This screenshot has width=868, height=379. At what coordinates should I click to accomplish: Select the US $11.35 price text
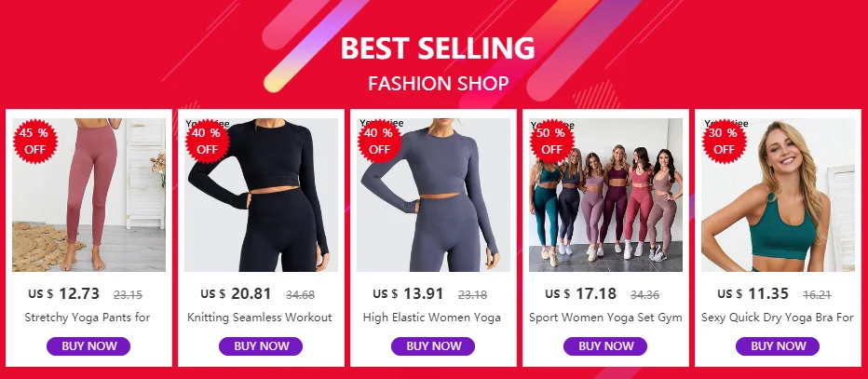pyautogui.click(x=753, y=293)
